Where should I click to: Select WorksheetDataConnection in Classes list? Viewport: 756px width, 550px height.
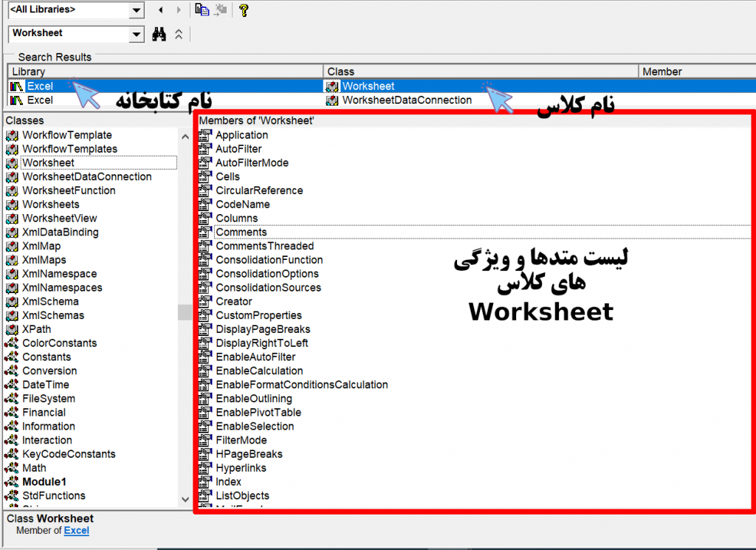pos(87,177)
